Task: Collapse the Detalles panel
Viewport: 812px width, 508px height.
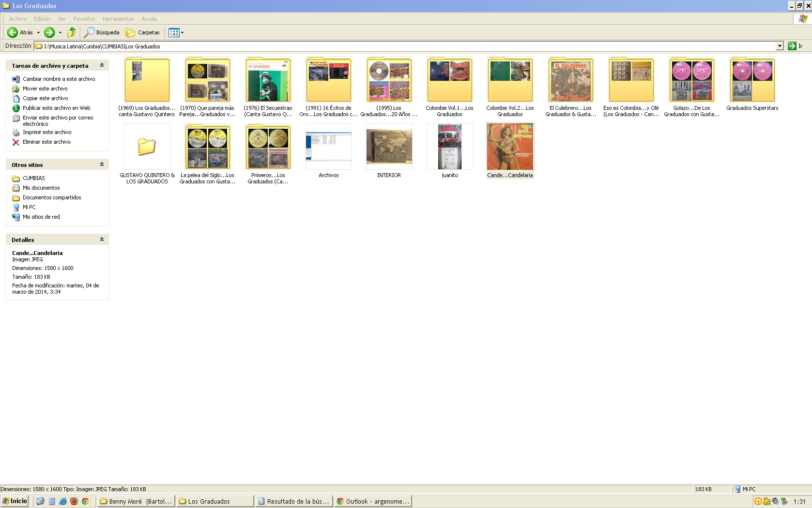Action: (x=102, y=239)
